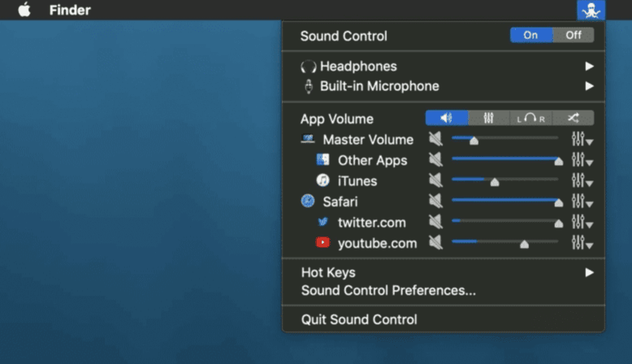Click the Sound Control octopus menu bar icon

tap(591, 10)
